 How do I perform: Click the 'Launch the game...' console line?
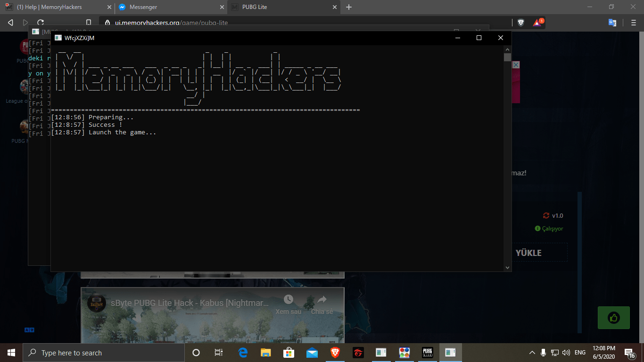click(104, 132)
